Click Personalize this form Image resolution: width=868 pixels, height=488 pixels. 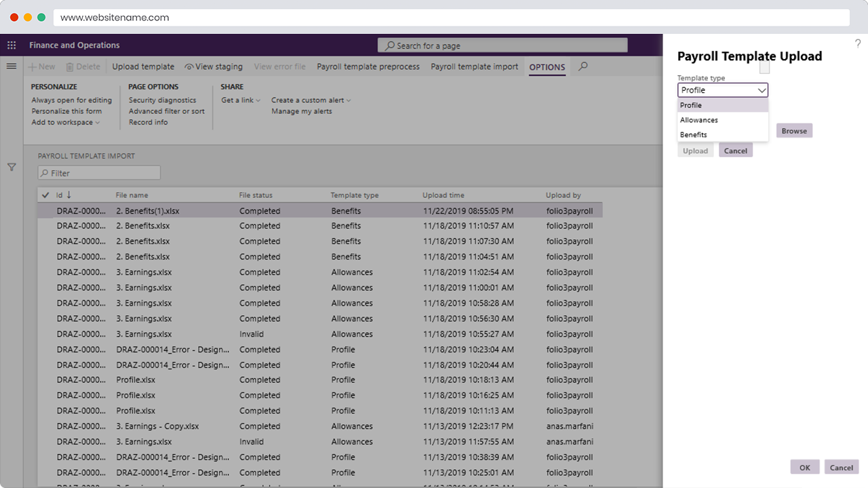(66, 111)
